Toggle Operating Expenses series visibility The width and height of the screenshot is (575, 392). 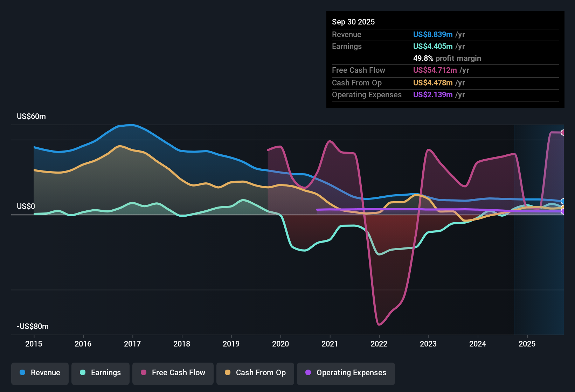346,373
